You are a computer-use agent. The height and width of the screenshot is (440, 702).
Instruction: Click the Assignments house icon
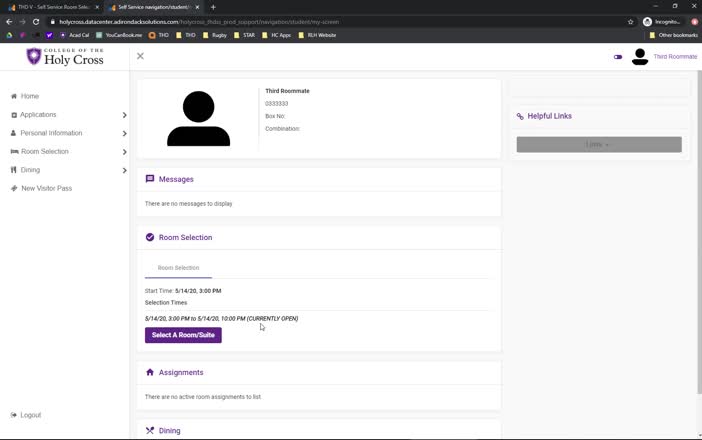click(x=150, y=372)
